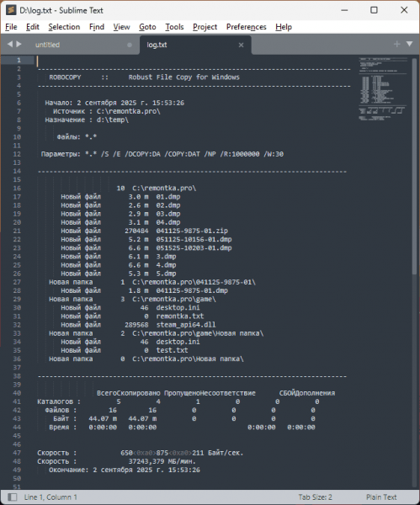Close the log.txt tab
The height and width of the screenshot is (505, 420).
pos(241,45)
